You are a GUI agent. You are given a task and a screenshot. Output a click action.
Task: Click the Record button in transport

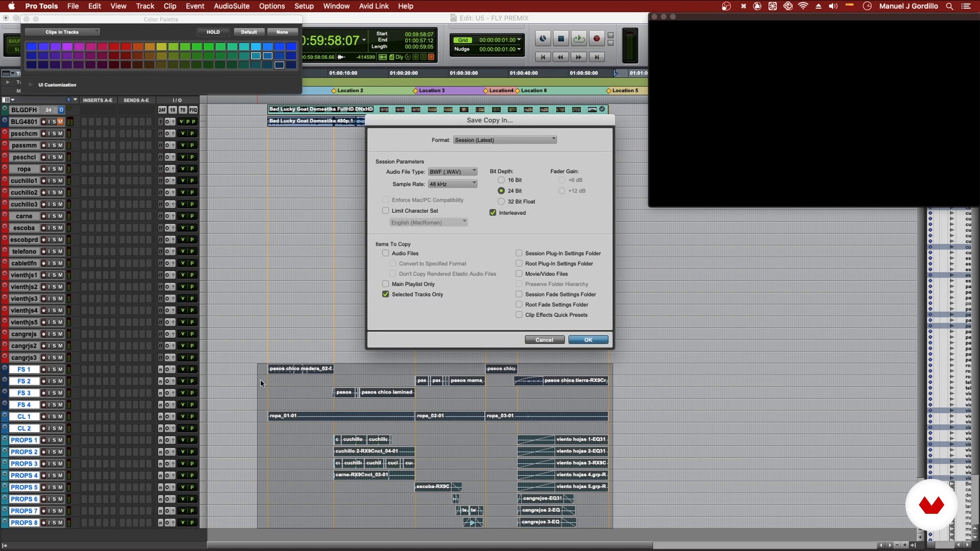596,39
